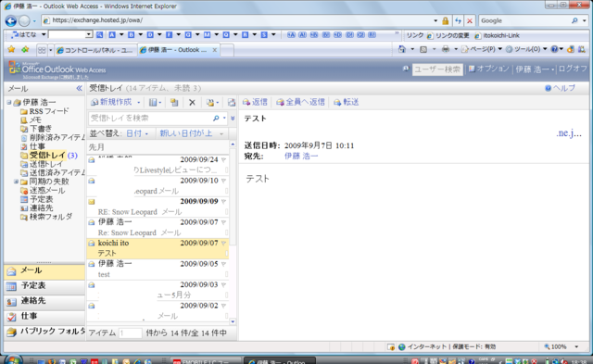Click the ユーザー検索 input field

pyautogui.click(x=437, y=69)
